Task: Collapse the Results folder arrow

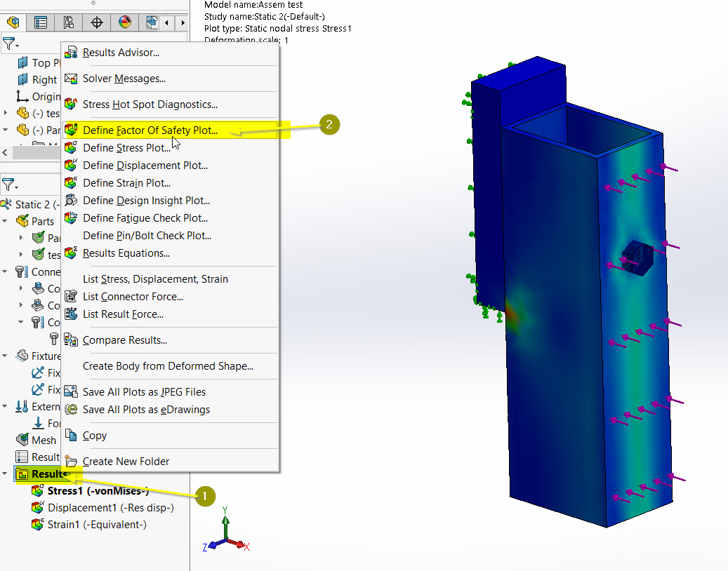Action: point(5,474)
